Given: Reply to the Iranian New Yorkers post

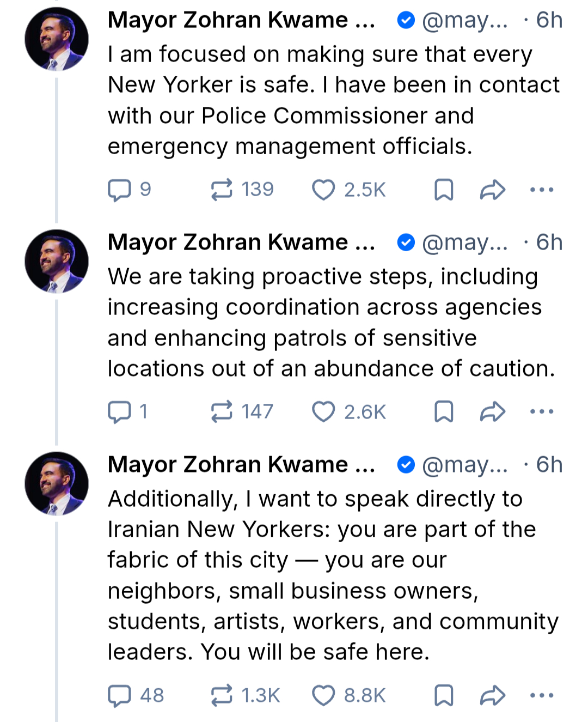Looking at the screenshot, I should click(119, 695).
